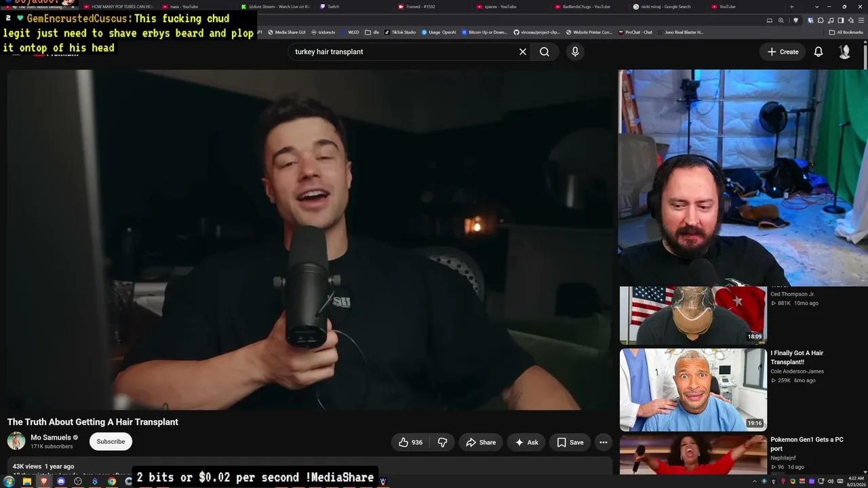868x488 pixels.
Task: Open the Windows Start button
Action: (x=9, y=481)
